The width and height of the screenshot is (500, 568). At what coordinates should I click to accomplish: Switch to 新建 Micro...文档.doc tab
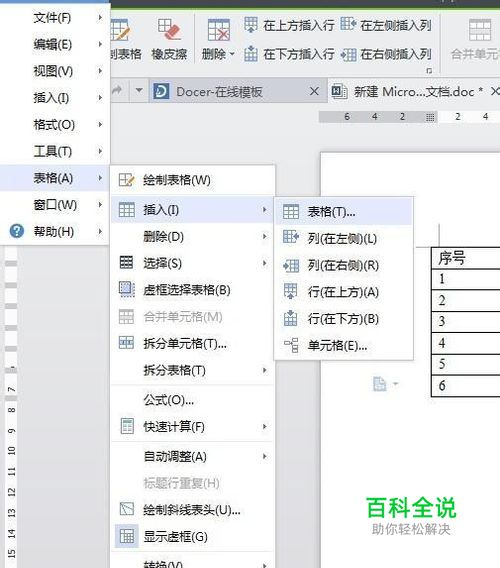click(413, 91)
